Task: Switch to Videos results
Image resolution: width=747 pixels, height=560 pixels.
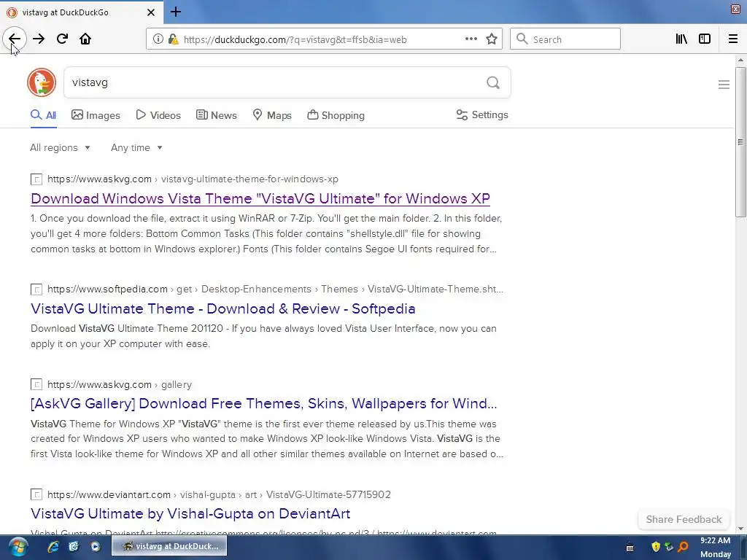Action: click(158, 115)
